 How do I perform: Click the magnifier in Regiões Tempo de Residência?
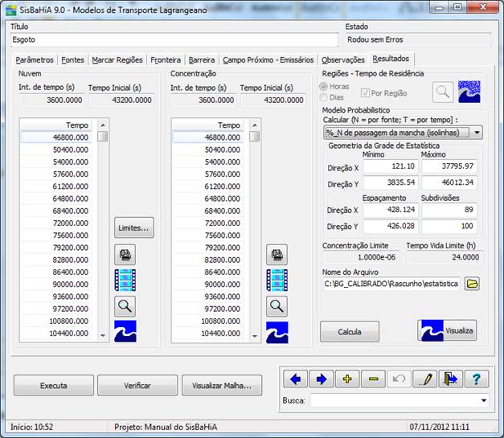tap(443, 92)
